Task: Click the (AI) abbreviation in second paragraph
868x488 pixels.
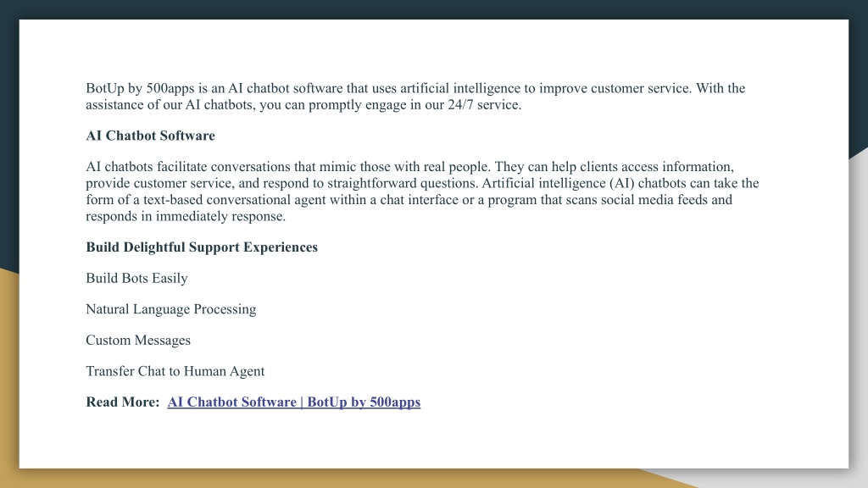Action: (x=622, y=183)
